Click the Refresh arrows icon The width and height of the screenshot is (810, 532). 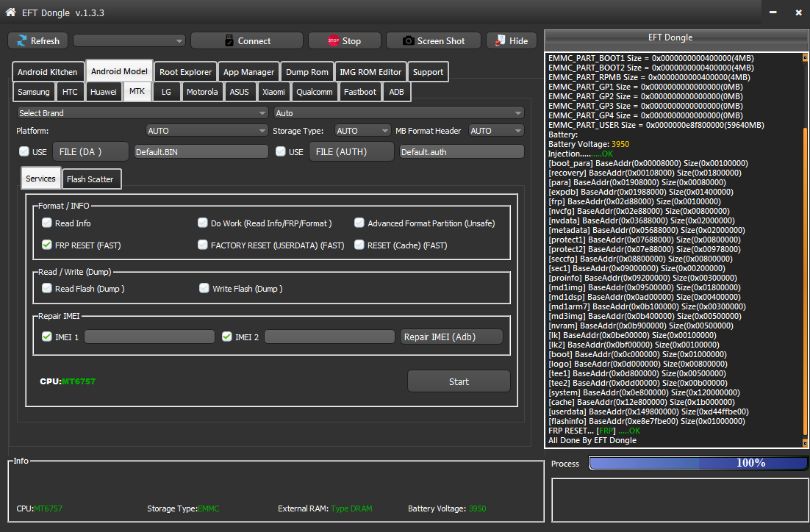[22, 41]
